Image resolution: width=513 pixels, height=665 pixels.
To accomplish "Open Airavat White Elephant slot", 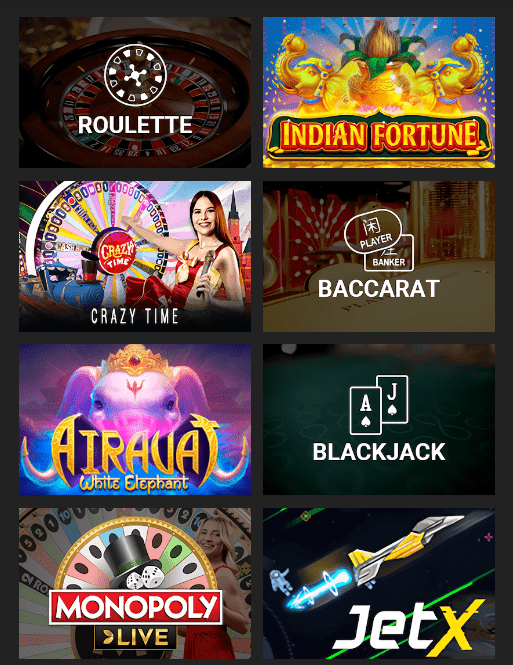I will click(135, 419).
